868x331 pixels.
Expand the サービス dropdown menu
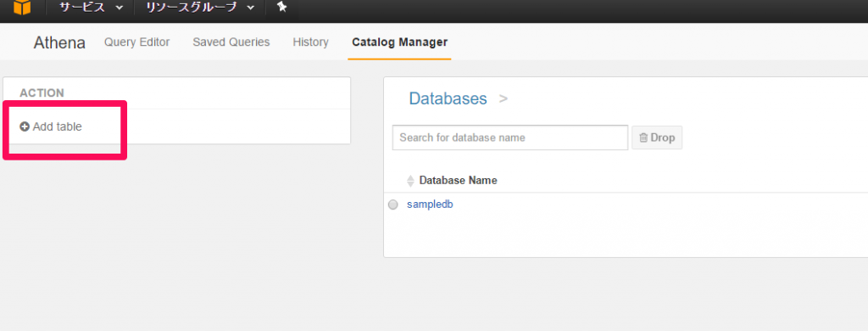tap(91, 7)
